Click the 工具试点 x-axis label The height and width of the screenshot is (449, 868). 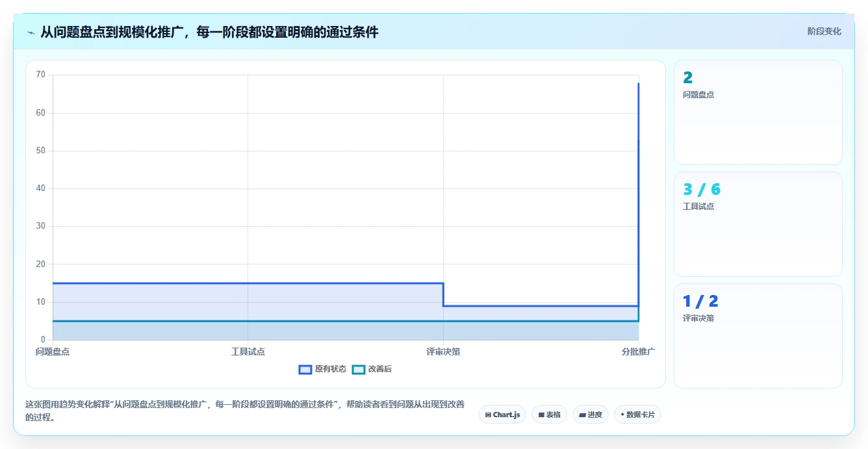pos(248,352)
